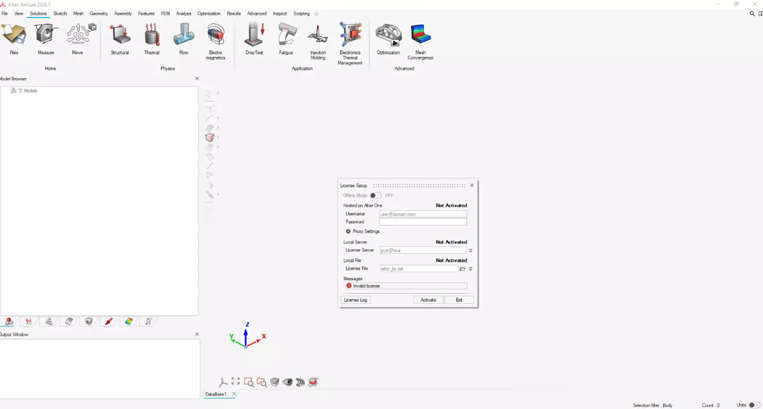The height and width of the screenshot is (409, 763).
Task: Click the Invalid license message text
Action: 366,286
